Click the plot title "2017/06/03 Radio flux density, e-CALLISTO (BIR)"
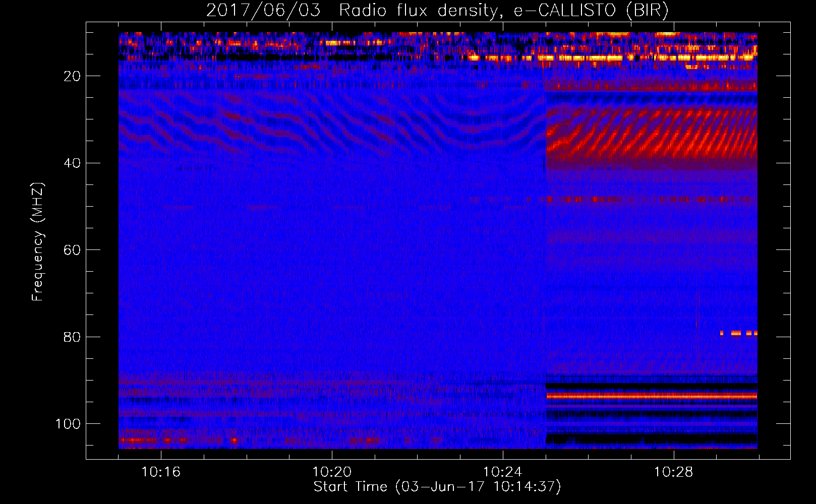 coord(437,11)
